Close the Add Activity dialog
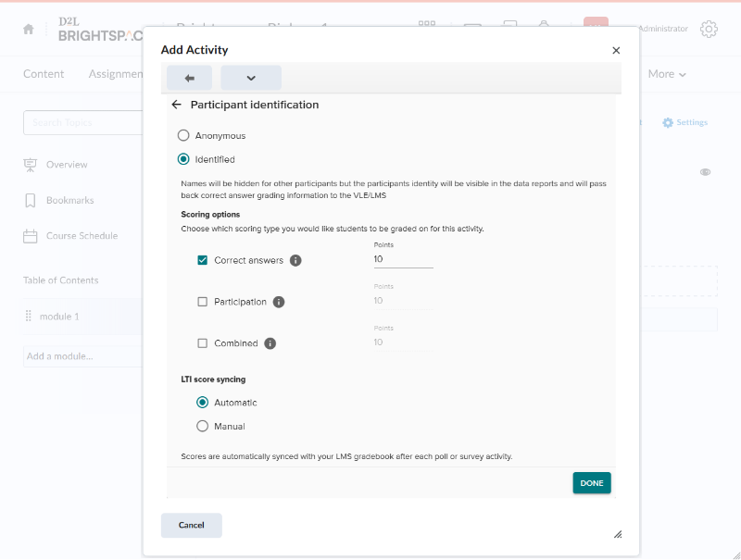The image size is (741, 560). click(616, 50)
